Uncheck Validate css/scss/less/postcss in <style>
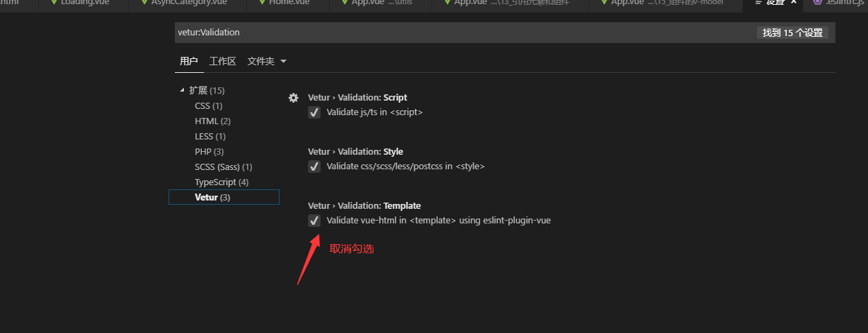 (x=314, y=166)
